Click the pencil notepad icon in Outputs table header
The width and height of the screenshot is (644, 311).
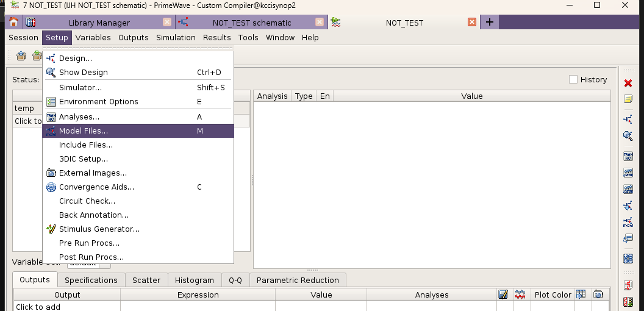[x=503, y=294]
